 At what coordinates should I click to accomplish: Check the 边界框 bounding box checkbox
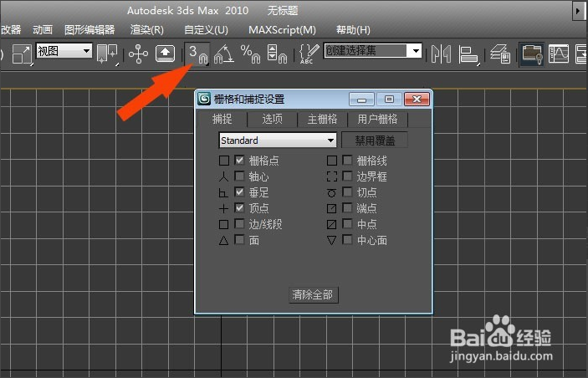pyautogui.click(x=347, y=176)
